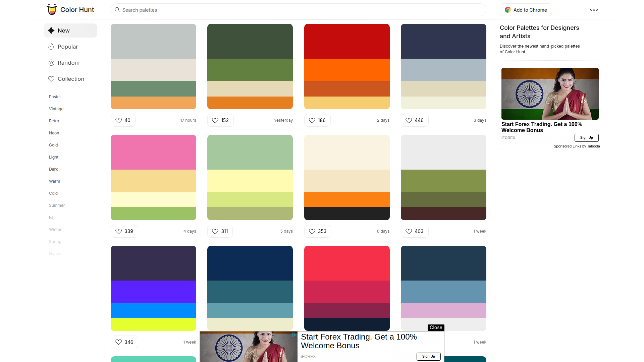Click the '17 hours' timestamp
Screen dimensions: 644x362
click(188, 120)
